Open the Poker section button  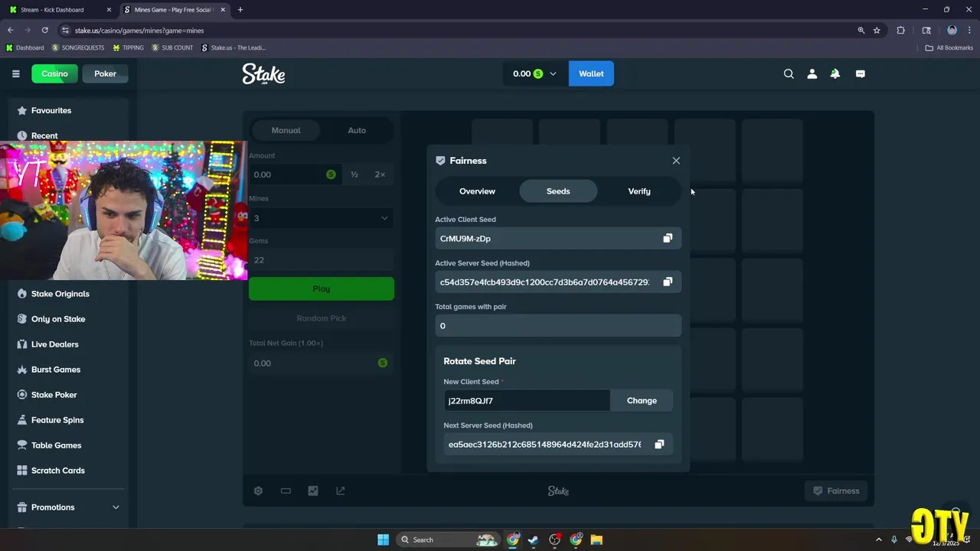coord(106,74)
